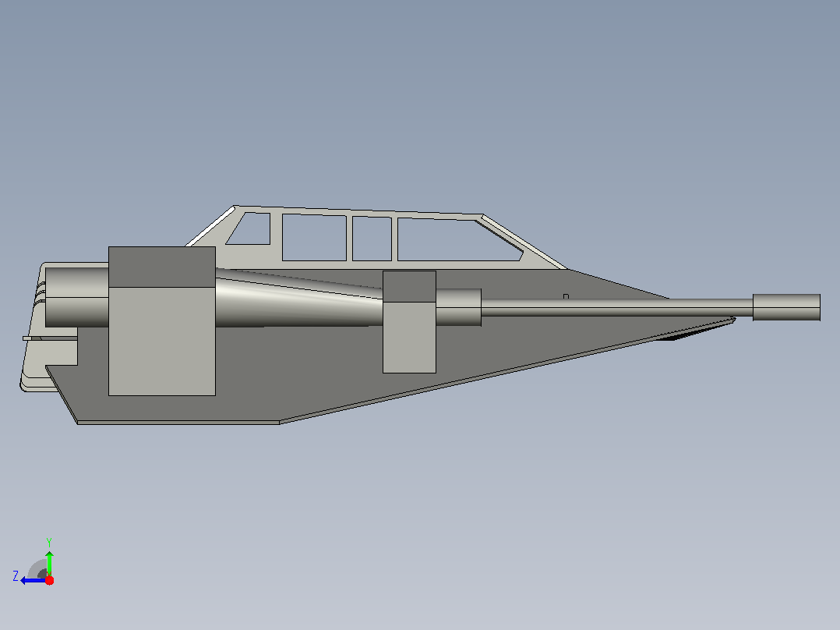Select the rear cylinder end of the cannon

pyautogui.click(x=76, y=297)
